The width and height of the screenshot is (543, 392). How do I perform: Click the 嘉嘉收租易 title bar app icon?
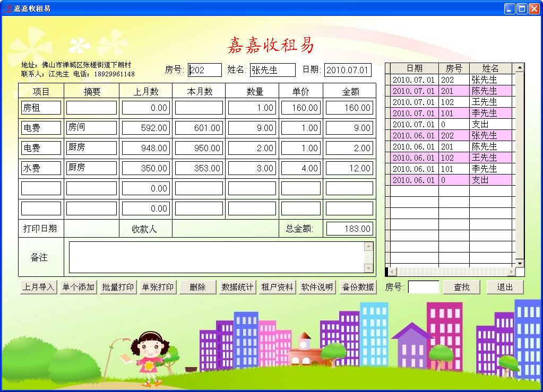7,8
